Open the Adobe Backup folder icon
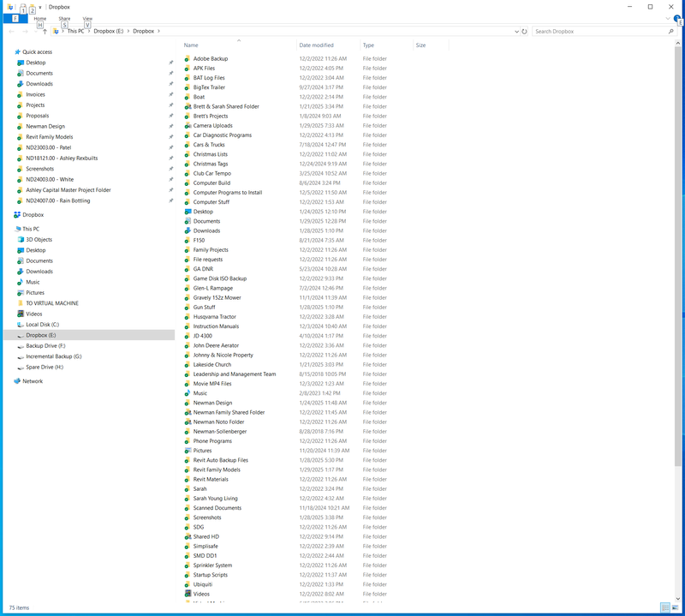Image resolution: width=685 pixels, height=616 pixels. [188, 58]
